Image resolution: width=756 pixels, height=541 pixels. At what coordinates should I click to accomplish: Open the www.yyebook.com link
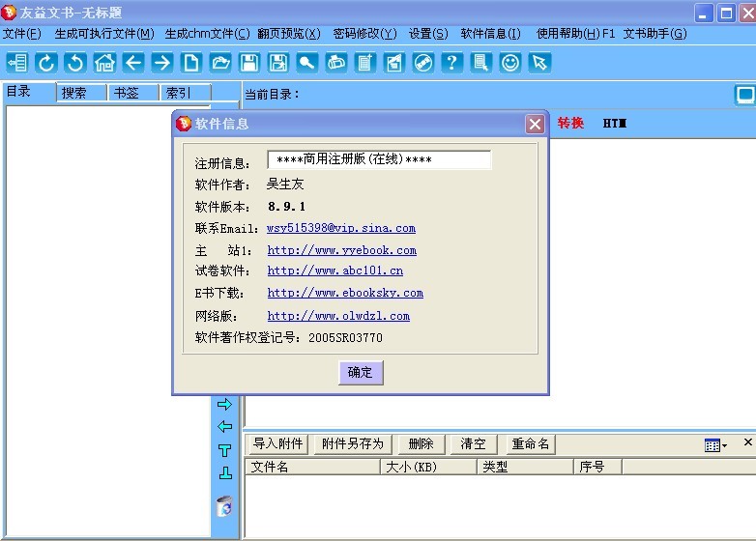click(341, 250)
